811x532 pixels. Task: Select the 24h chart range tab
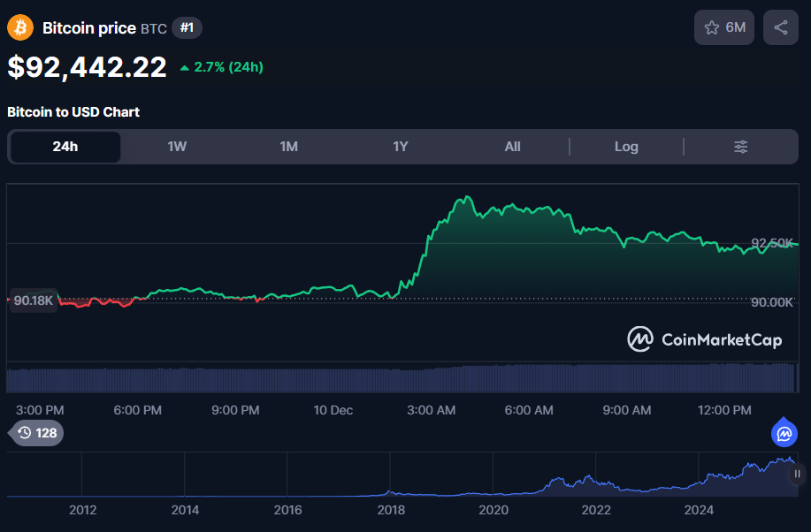click(65, 147)
